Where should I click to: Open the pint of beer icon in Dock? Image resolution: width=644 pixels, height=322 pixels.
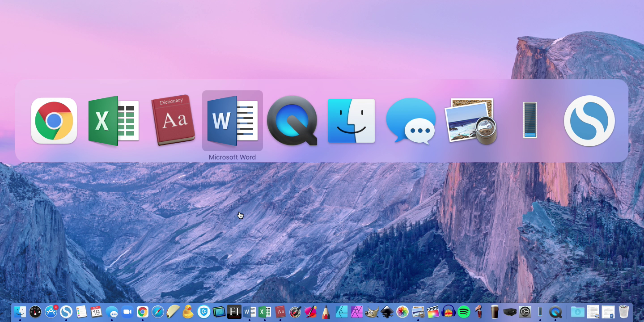[495, 312]
